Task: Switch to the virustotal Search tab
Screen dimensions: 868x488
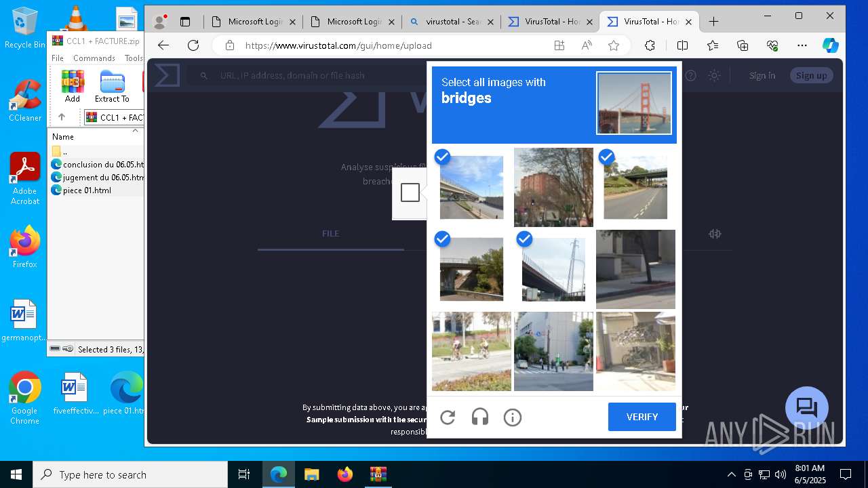Action: coord(452,22)
